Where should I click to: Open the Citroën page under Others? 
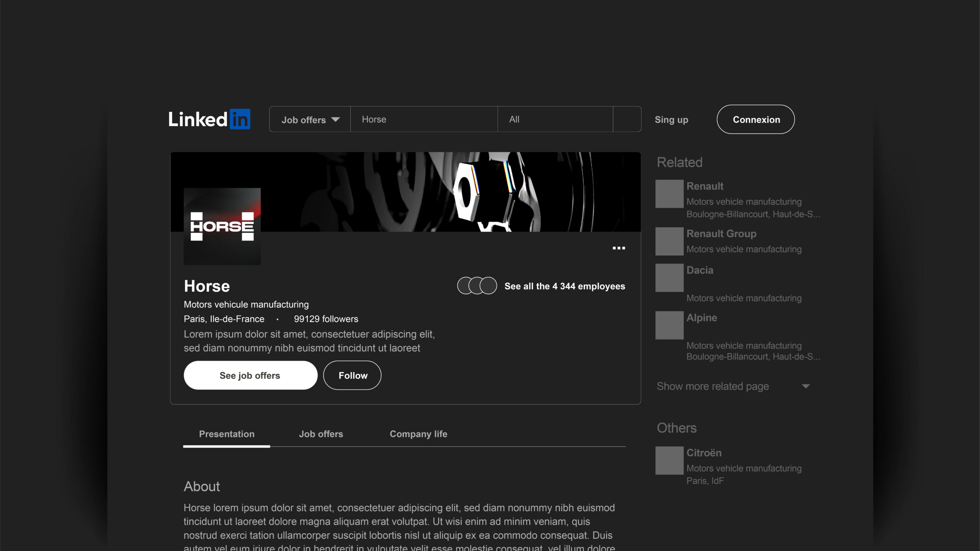[704, 453]
